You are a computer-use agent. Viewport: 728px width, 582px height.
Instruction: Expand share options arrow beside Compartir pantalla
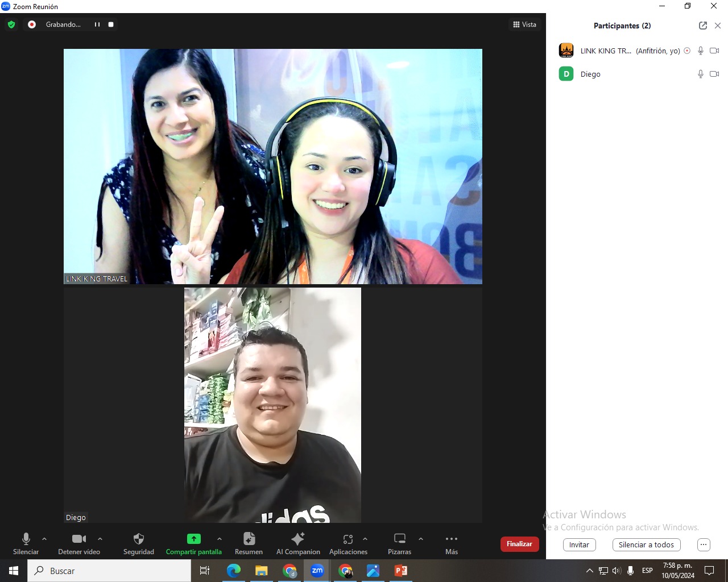tap(220, 539)
